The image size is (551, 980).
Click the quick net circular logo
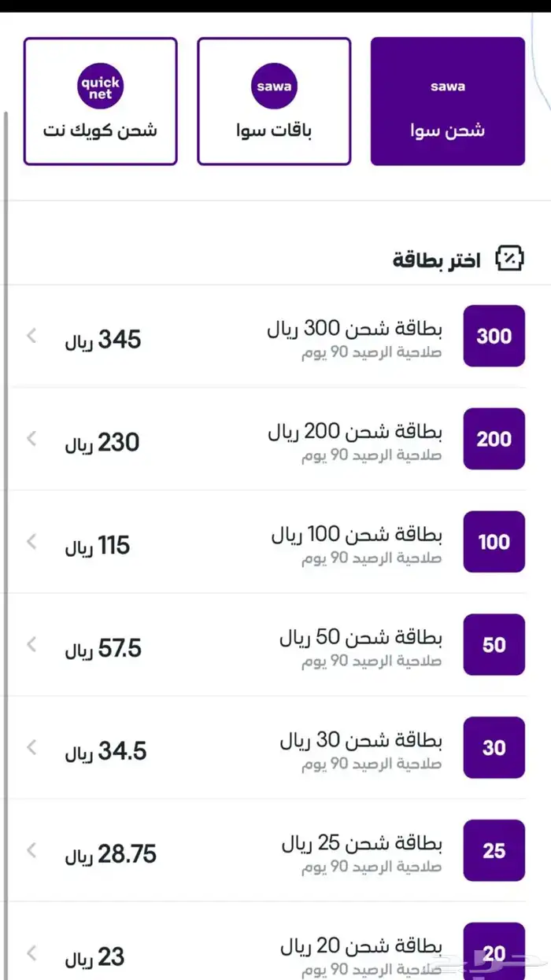(x=100, y=85)
